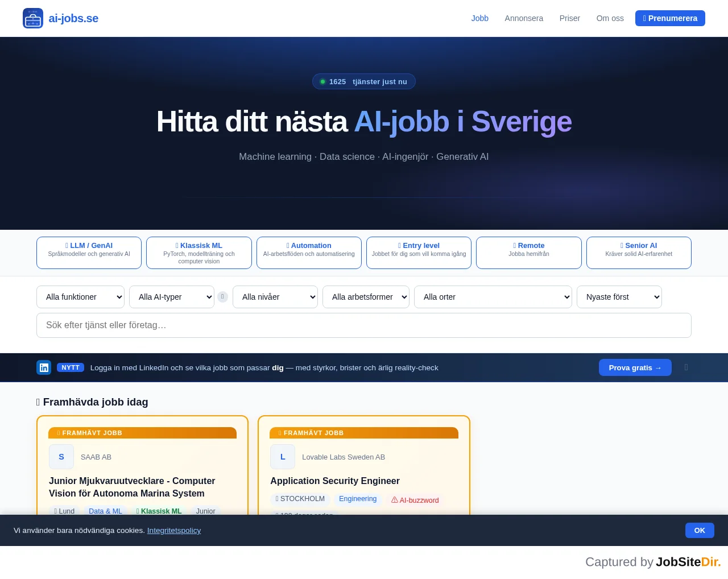
Task: Click the Prenumerera button
Action: [670, 18]
